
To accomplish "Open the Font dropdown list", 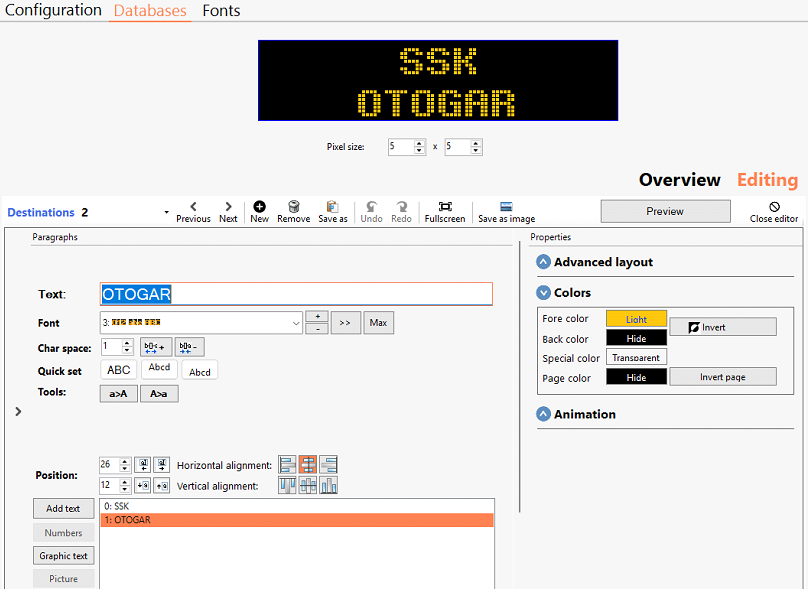I will click(295, 323).
